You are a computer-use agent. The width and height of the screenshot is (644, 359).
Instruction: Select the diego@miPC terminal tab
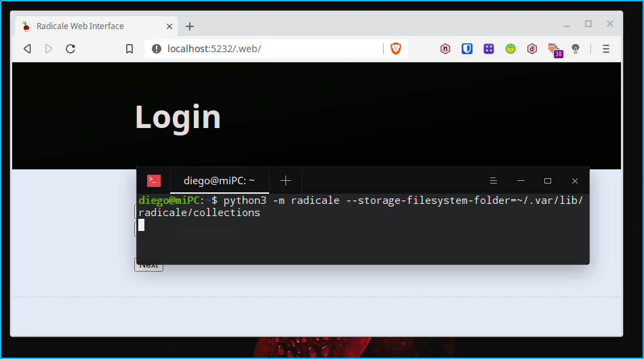click(x=219, y=181)
